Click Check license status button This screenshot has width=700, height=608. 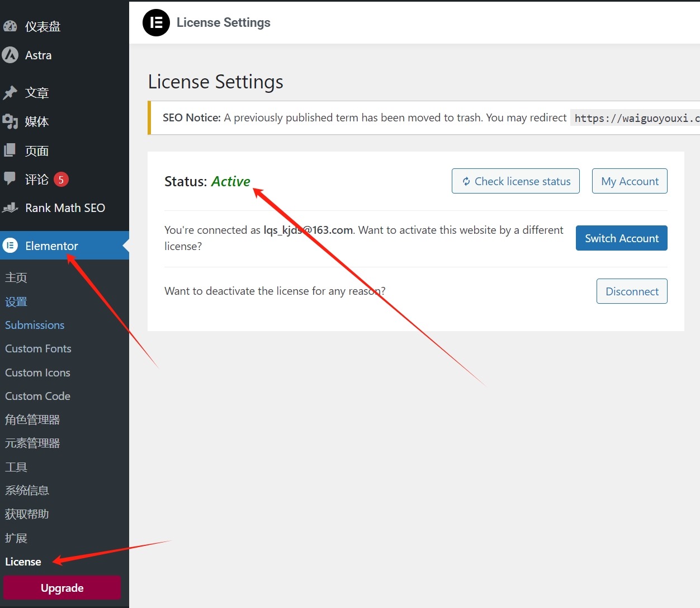(515, 181)
